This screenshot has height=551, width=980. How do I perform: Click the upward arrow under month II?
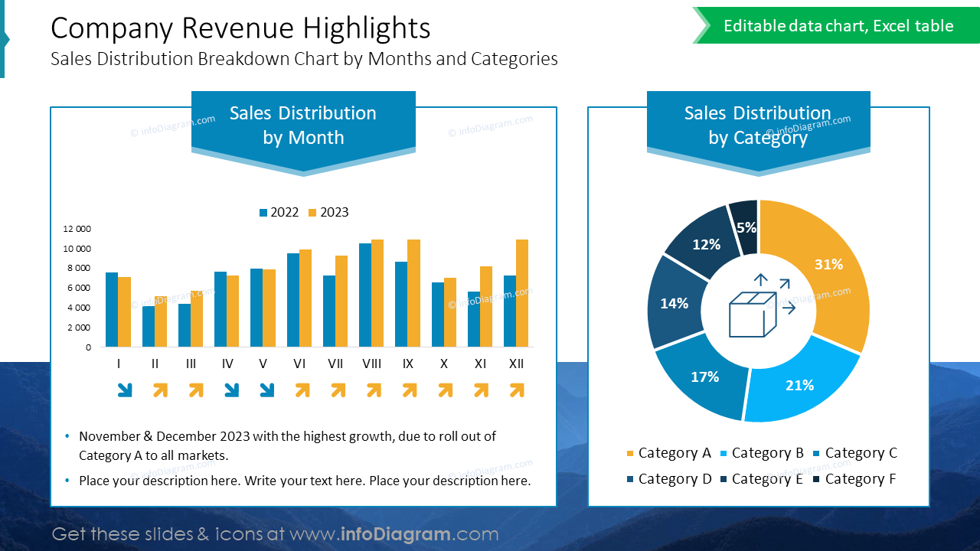(x=159, y=390)
